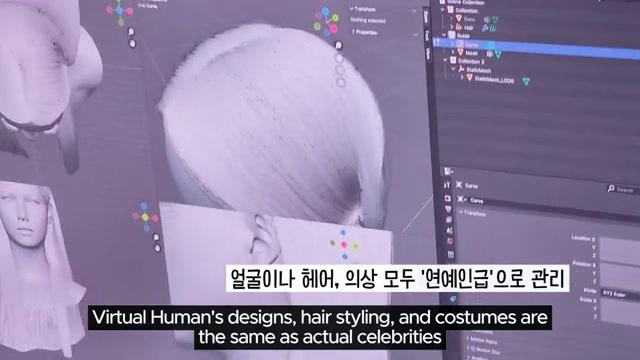Click the teal hair curves icon on Hair row
This screenshot has width=640, height=360.
[493, 29]
